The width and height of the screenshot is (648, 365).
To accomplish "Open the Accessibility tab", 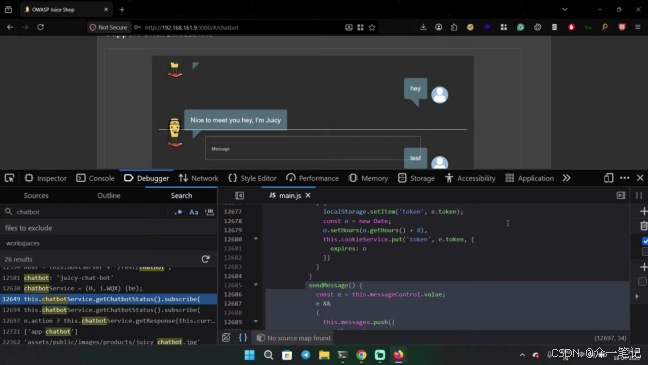I will (x=470, y=178).
